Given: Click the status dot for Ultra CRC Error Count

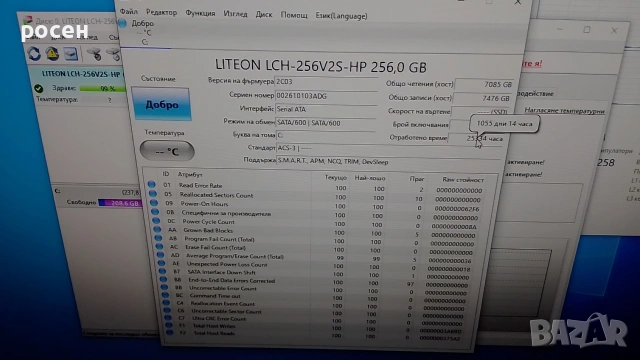Looking at the screenshot, I should tap(168, 318).
